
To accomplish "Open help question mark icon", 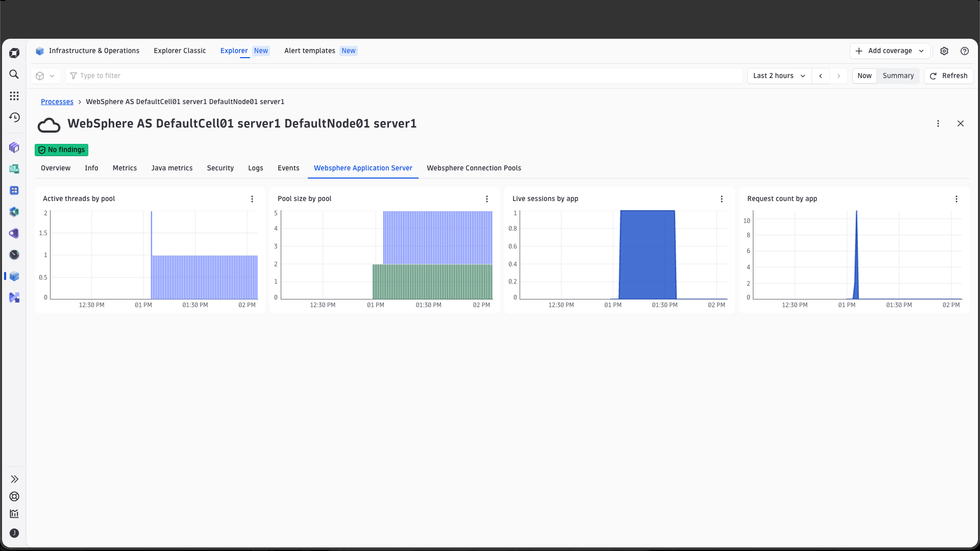I will click(964, 51).
